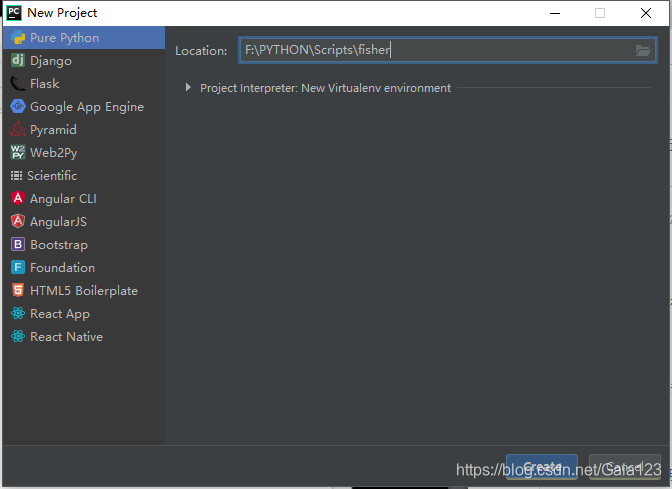Select the React Native icon
672x489 pixels.
coord(18,336)
